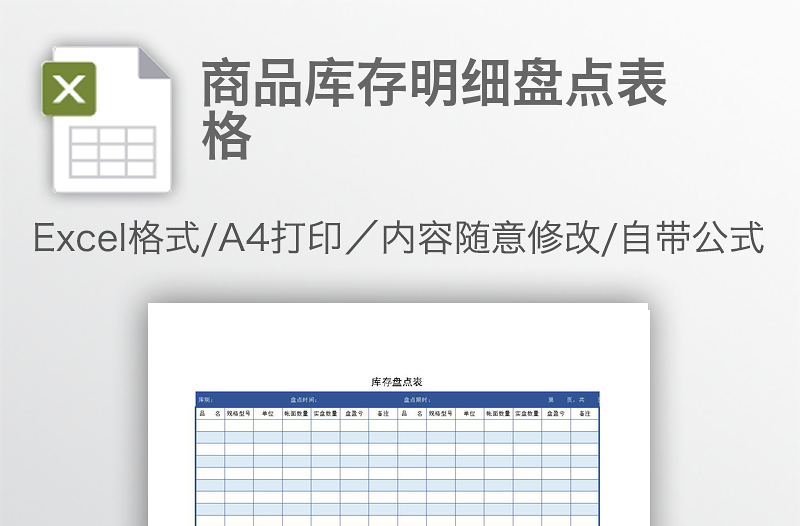Click the first 品名 column header

click(210, 413)
